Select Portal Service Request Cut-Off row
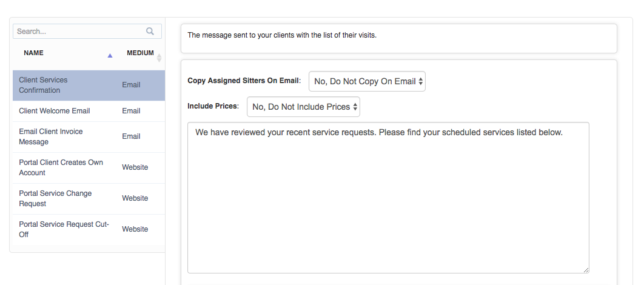The image size is (644, 285). 89,230
